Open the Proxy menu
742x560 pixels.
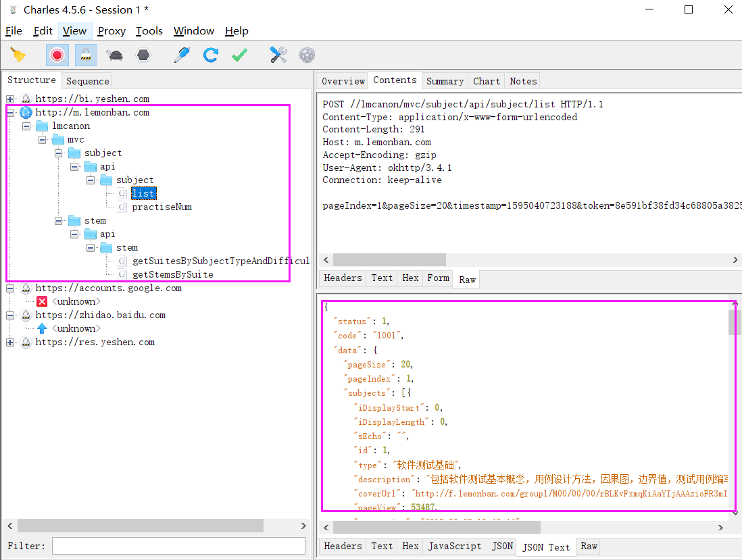[x=112, y=31]
